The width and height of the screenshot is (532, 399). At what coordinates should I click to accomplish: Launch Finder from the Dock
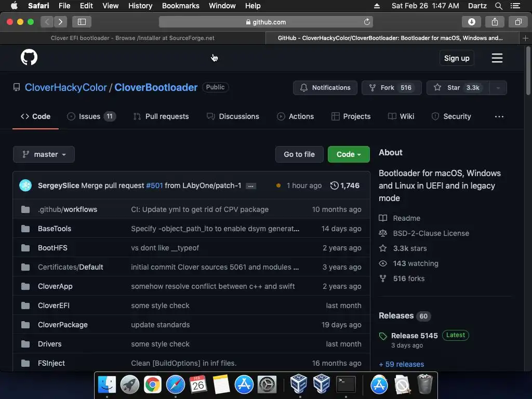107,385
